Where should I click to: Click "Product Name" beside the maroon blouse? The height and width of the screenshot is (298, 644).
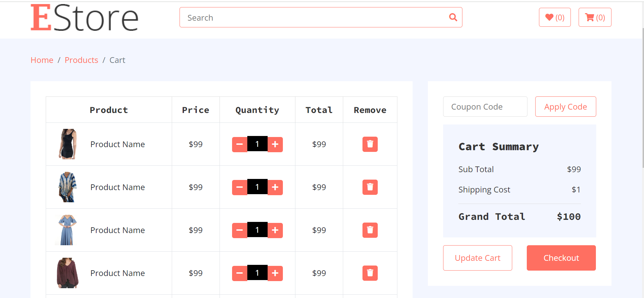pos(118,273)
